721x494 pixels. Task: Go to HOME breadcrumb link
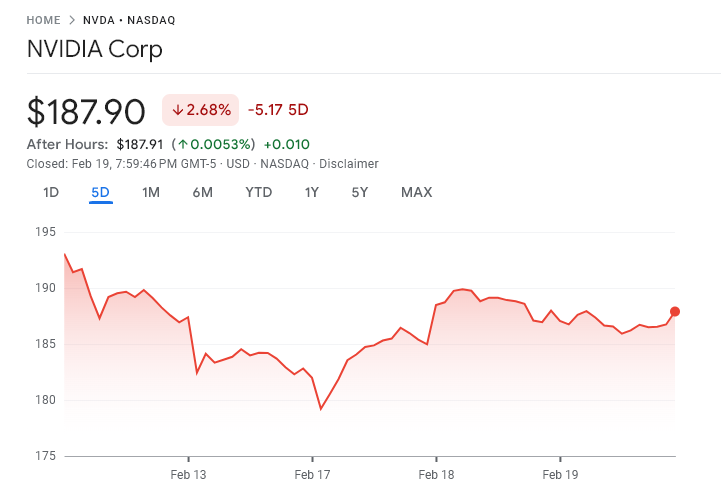coord(43,20)
